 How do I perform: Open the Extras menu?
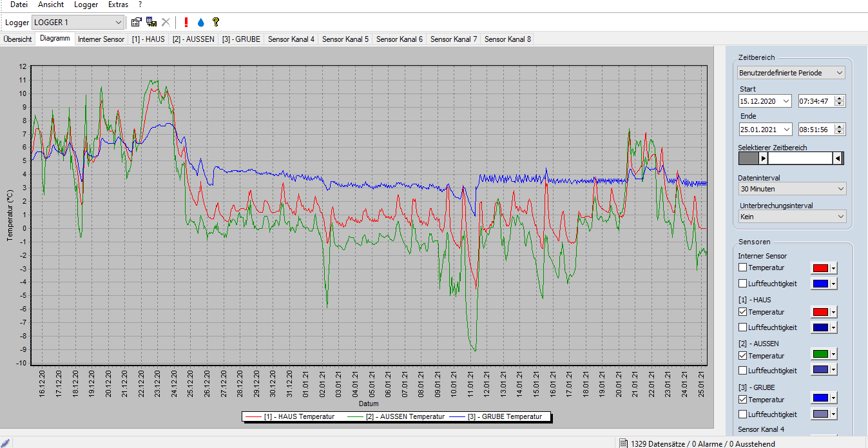[118, 5]
